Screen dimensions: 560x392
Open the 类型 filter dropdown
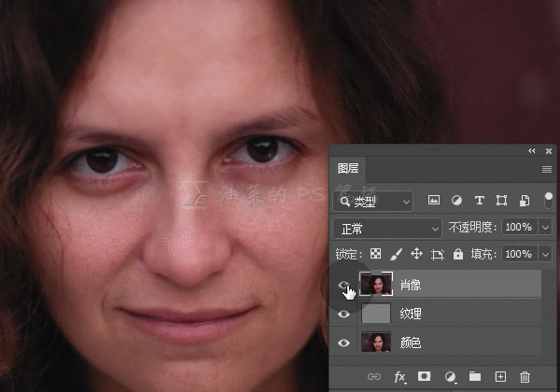point(373,202)
